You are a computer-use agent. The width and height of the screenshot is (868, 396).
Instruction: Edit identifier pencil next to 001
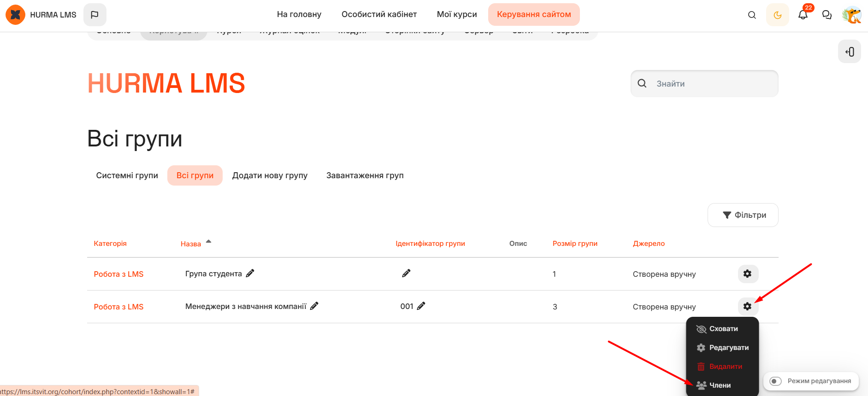pyautogui.click(x=421, y=306)
